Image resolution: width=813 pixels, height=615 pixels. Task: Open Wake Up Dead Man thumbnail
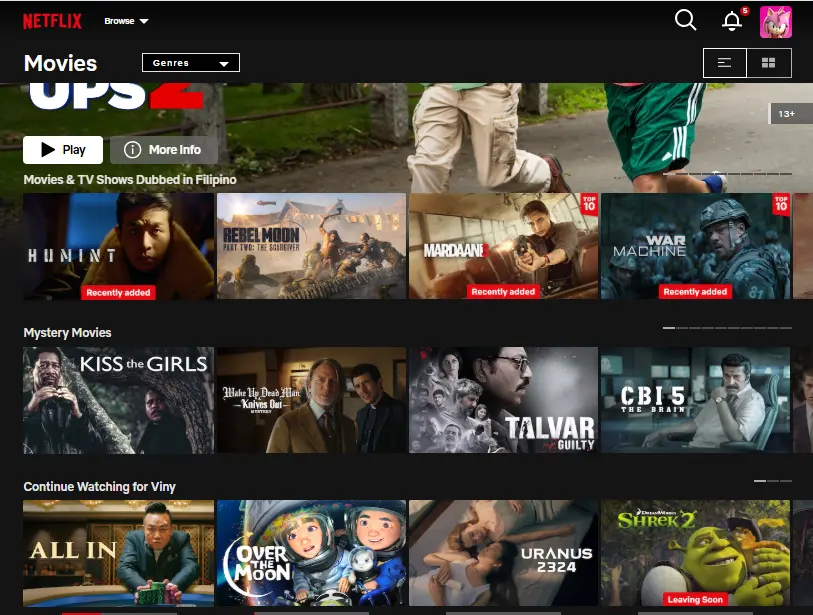pos(311,400)
